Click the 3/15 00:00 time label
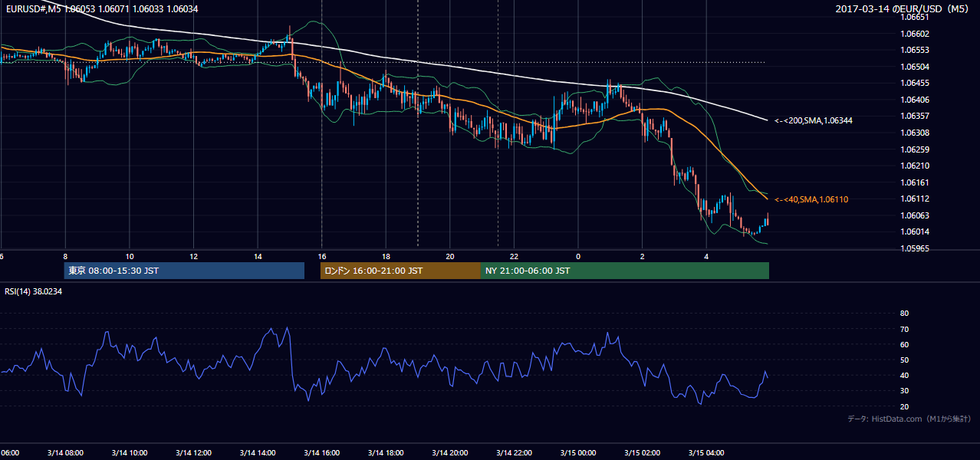Viewport: 980px width, 460px height. coord(577,453)
